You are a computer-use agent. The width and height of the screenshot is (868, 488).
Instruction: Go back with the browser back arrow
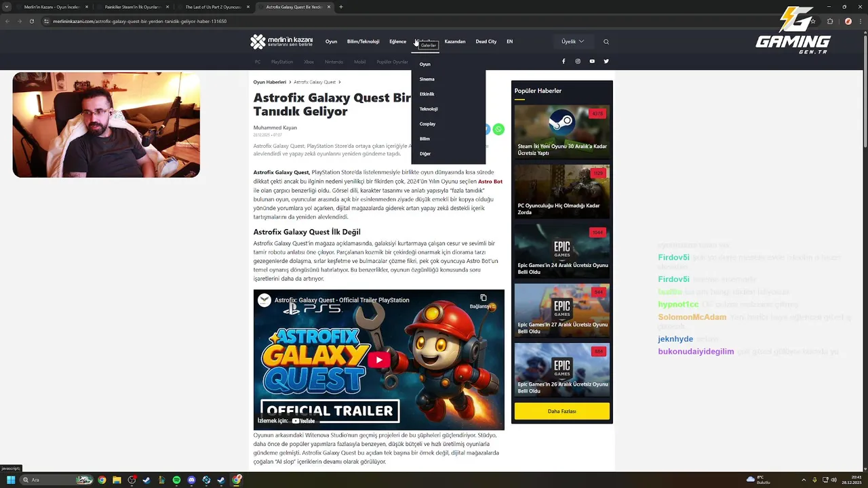point(7,21)
